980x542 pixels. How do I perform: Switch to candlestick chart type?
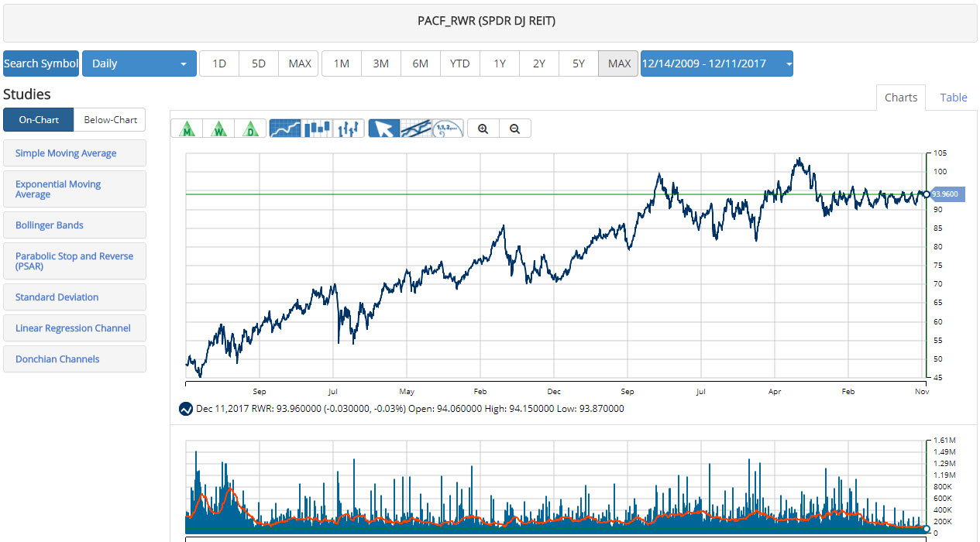[317, 129]
